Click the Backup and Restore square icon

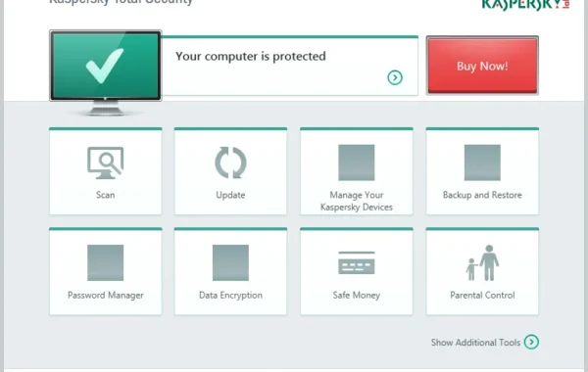click(x=482, y=163)
